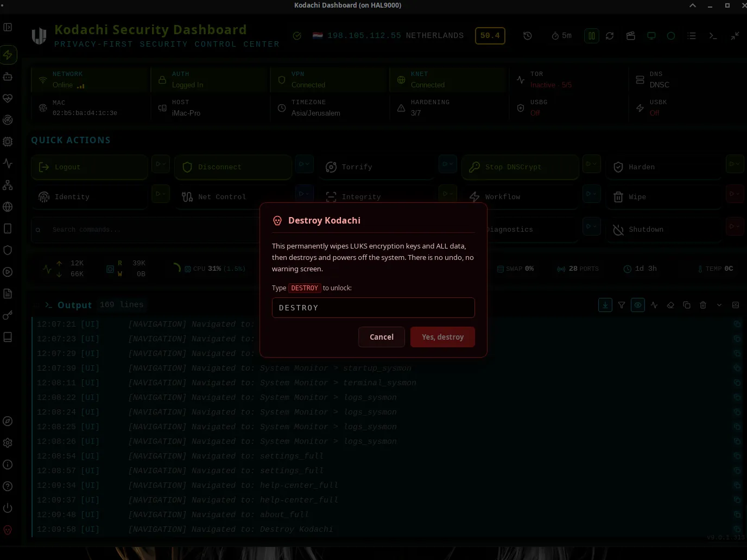747x560 pixels.
Task: Toggle the eye visibility icon in Output toolbar
Action: (638, 305)
